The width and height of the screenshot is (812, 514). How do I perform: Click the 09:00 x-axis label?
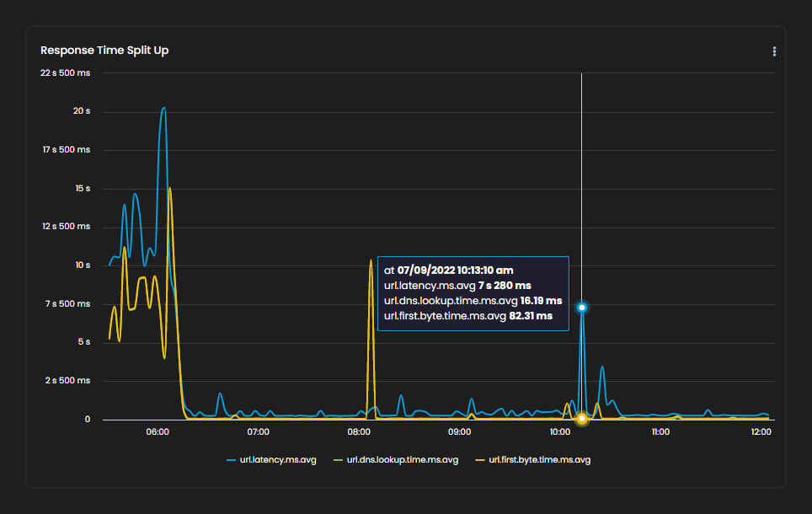459,431
